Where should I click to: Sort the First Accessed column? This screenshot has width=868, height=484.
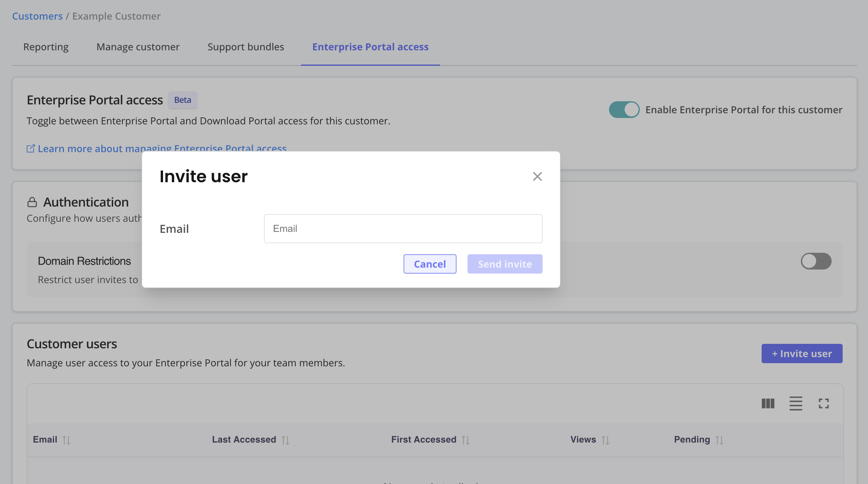coord(466,439)
